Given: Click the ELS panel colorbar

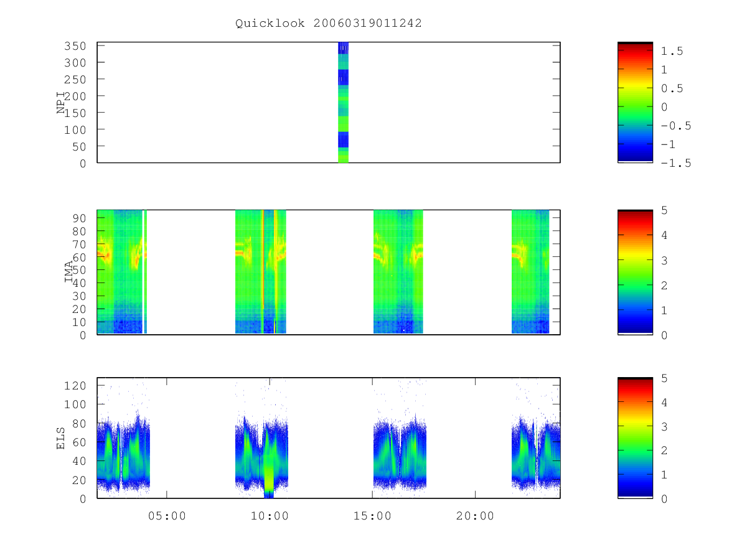Looking at the screenshot, I should (635, 438).
